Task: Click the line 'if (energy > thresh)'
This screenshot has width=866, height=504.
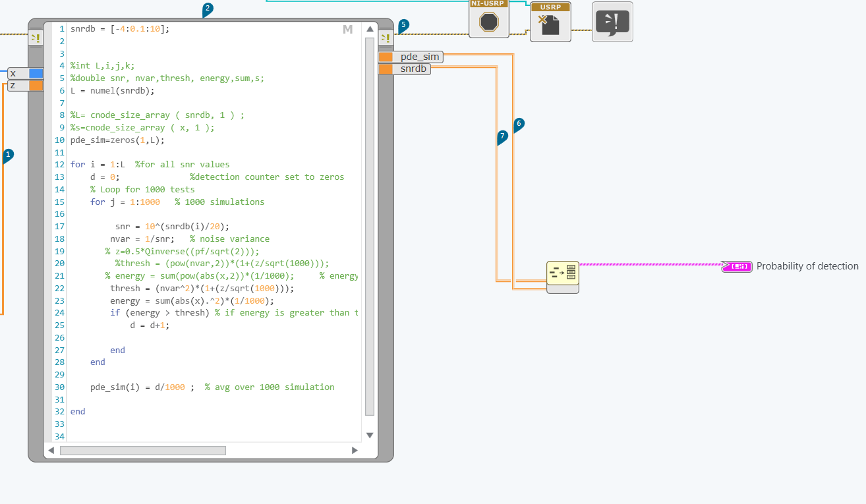Action: click(159, 313)
